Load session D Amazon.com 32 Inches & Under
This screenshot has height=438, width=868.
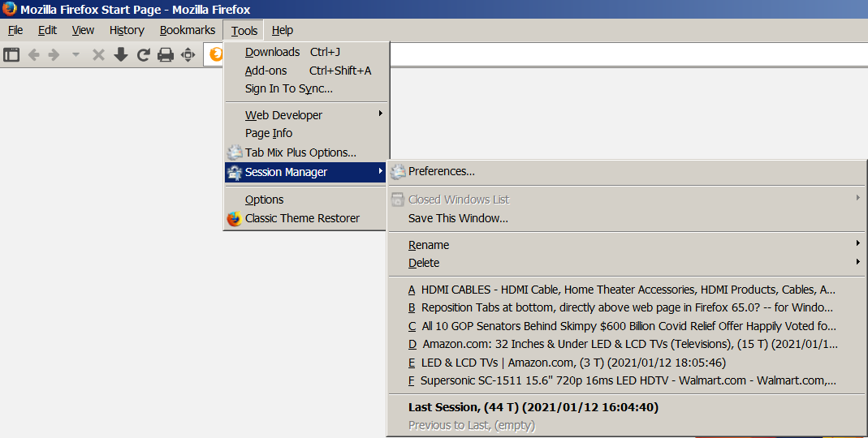pos(627,344)
